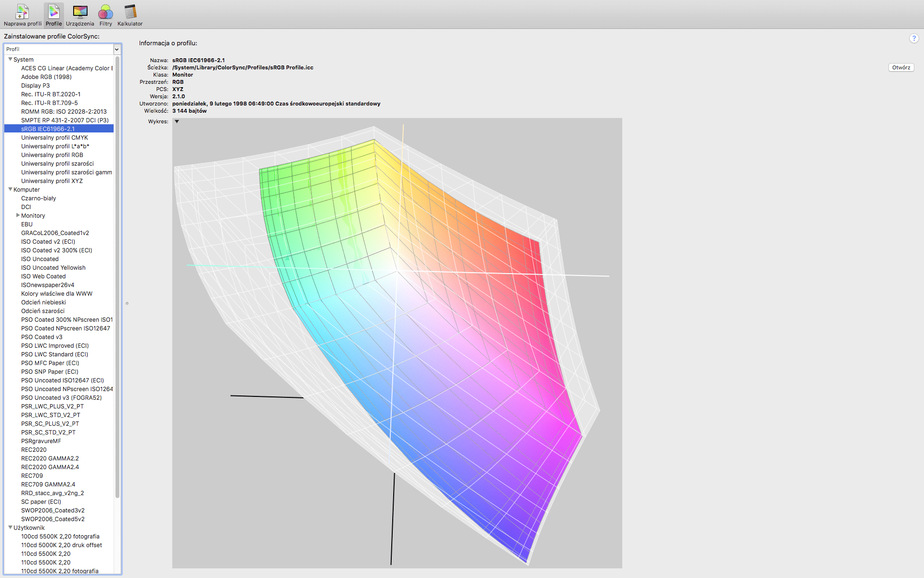Select REC709 GAMMA2.4 profile

[x=48, y=485]
